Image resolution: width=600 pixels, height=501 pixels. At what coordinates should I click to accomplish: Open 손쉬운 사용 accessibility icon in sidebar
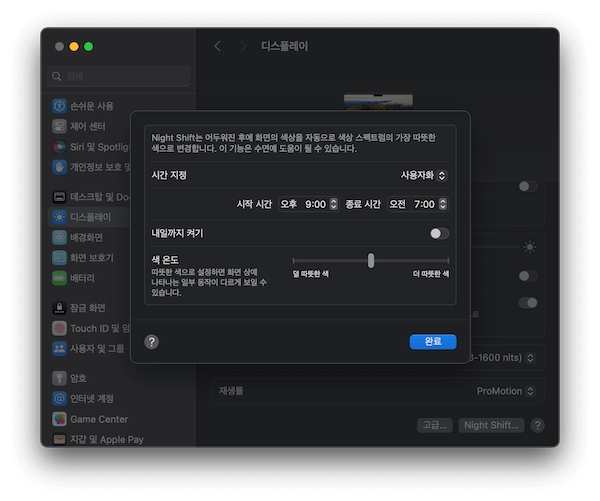(59, 106)
